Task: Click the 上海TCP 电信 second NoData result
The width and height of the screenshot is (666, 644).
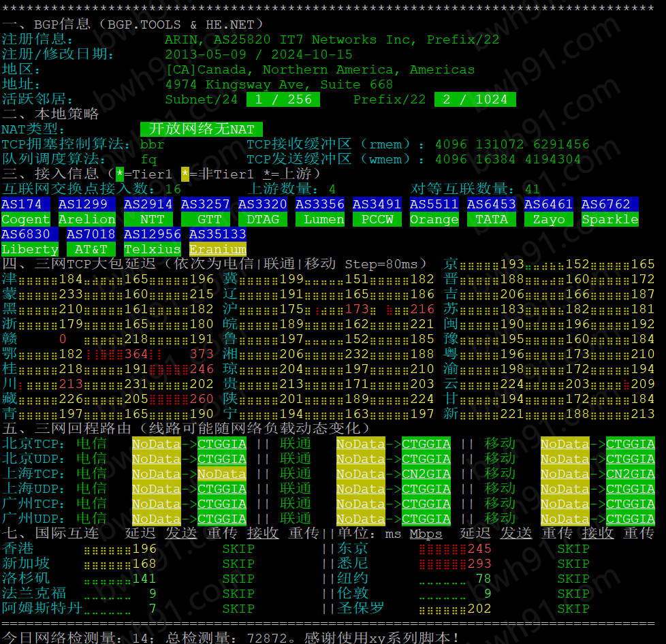Action: [x=222, y=474]
